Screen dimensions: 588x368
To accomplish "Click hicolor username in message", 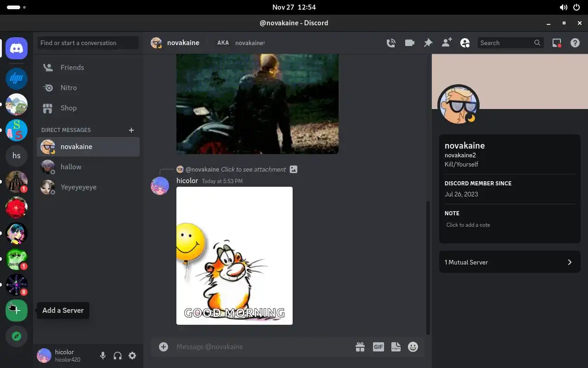I will point(187,181).
